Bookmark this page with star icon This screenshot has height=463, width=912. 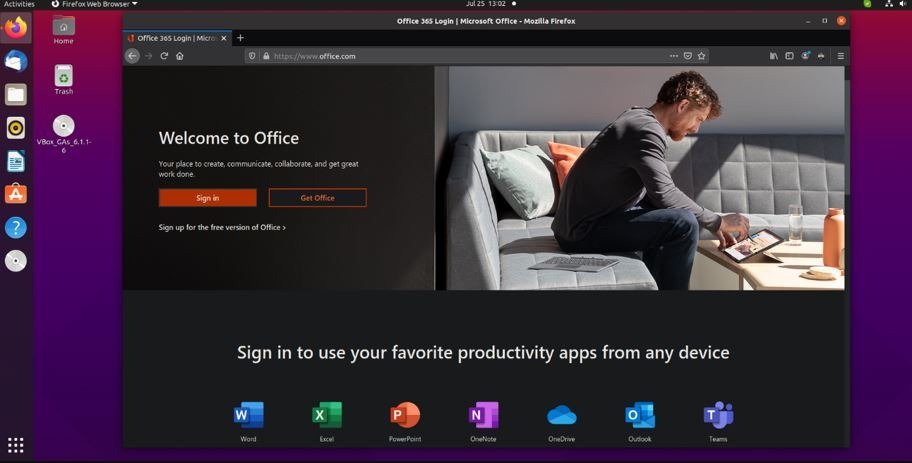[x=701, y=56]
